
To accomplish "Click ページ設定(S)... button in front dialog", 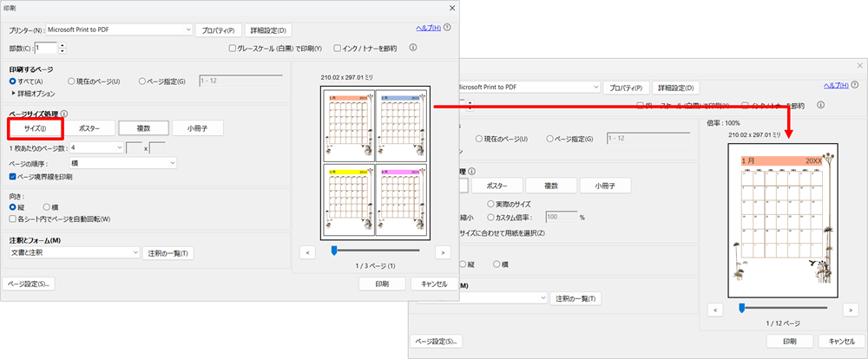I will pos(29,284).
